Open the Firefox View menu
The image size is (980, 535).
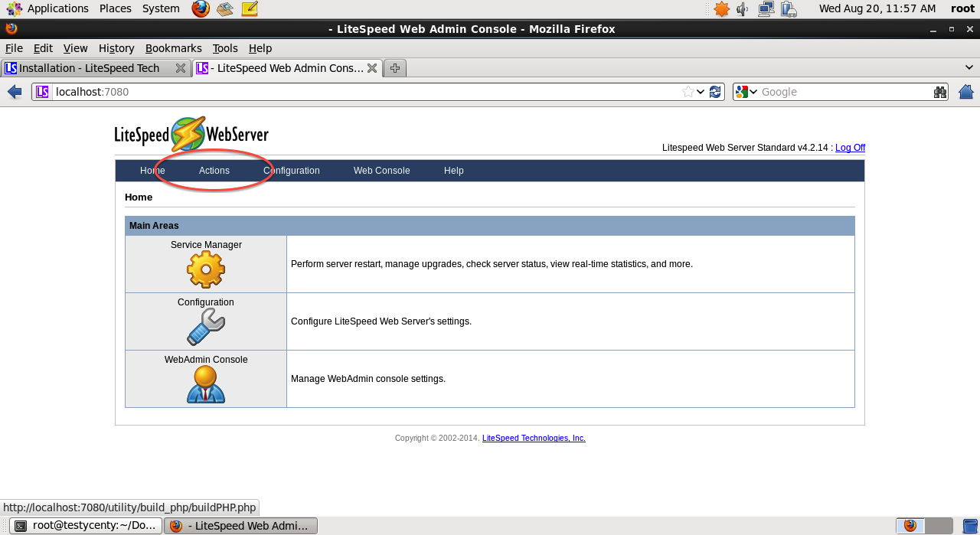75,48
